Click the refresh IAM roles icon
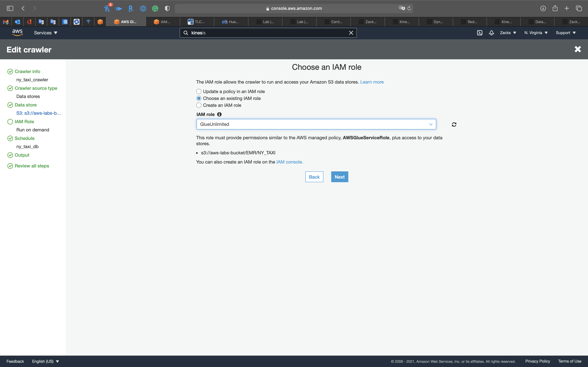588x367 pixels. click(x=454, y=125)
